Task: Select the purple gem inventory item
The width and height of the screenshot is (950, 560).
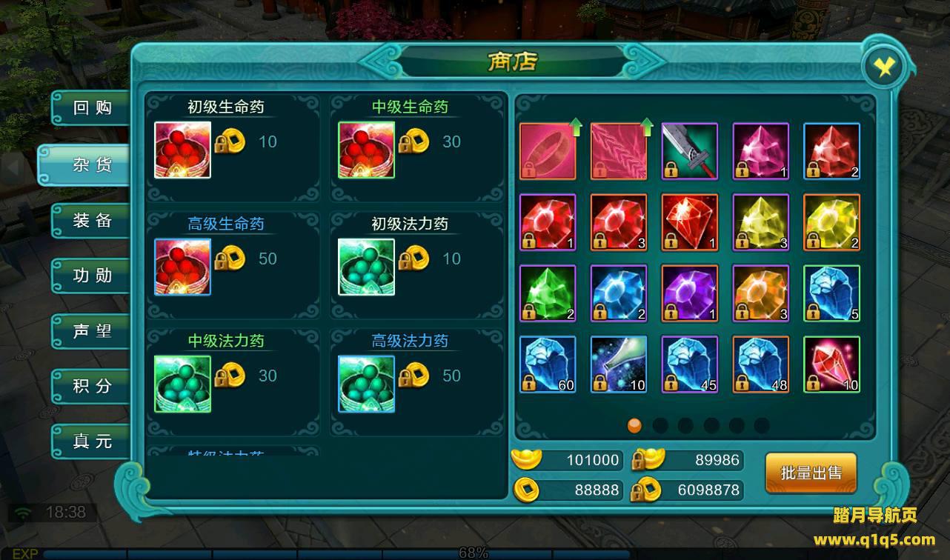Action: coord(690,293)
